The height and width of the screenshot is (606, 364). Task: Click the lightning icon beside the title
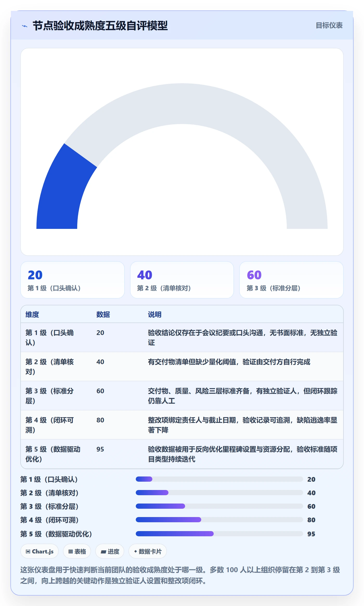[25, 26]
